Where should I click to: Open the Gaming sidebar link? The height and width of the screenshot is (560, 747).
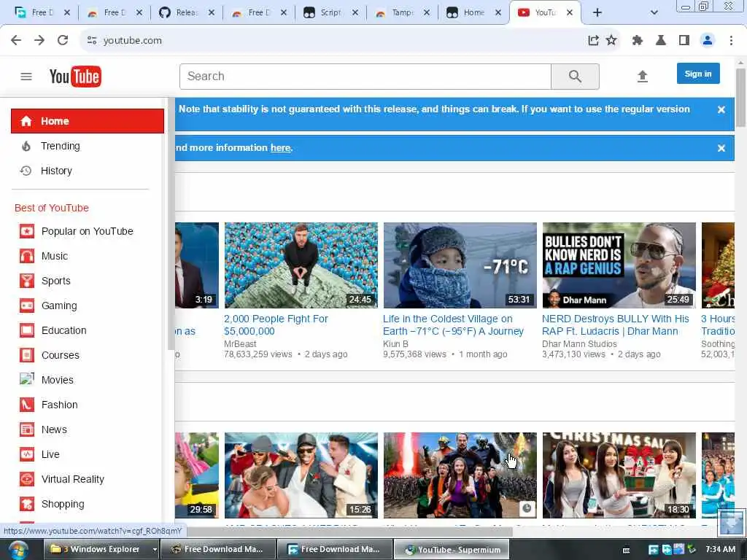point(59,306)
